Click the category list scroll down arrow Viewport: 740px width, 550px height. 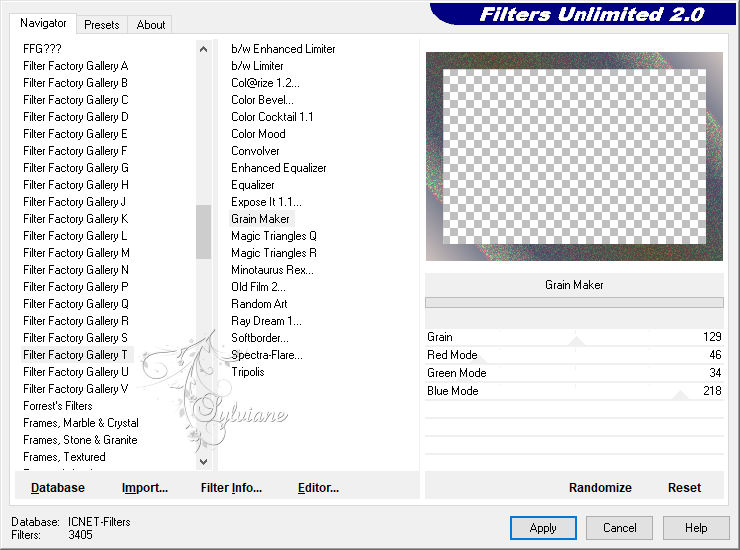[203, 462]
